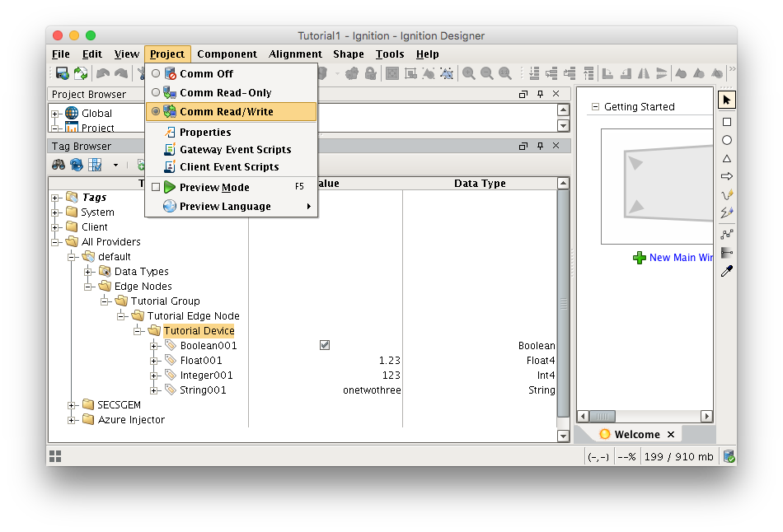Open Preview Language submenu

(x=225, y=207)
